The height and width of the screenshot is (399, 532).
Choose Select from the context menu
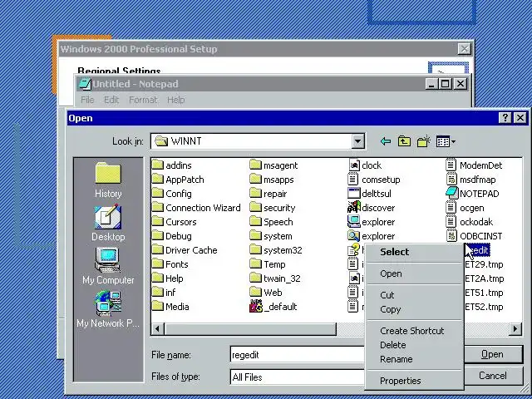(x=414, y=252)
